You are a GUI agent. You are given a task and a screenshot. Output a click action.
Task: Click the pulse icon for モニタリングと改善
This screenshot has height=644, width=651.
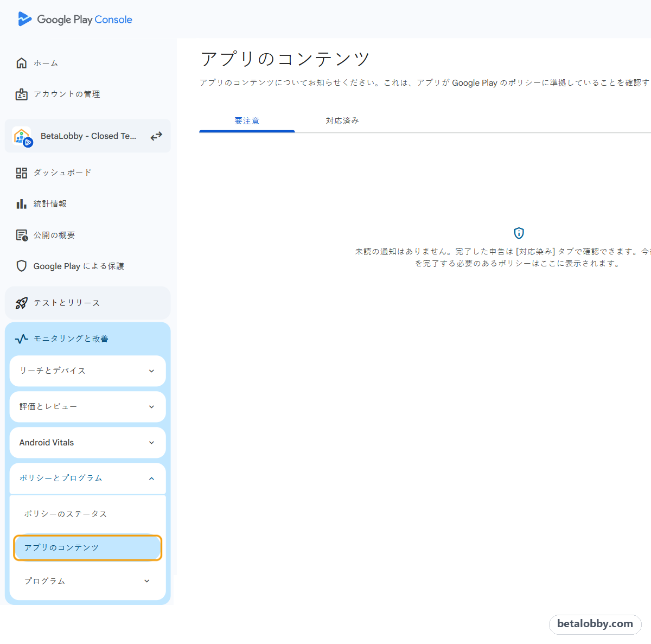click(22, 339)
